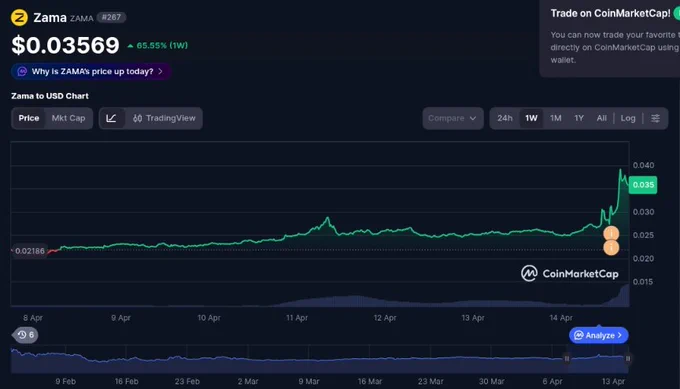Click the upper orange event marker on chart
This screenshot has height=389, width=680.
point(611,233)
